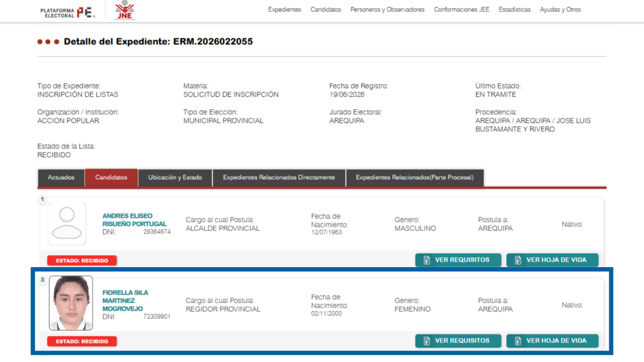
Task: Click Estado: Recibido badge for Fiorella Martinez
Action: [82, 341]
